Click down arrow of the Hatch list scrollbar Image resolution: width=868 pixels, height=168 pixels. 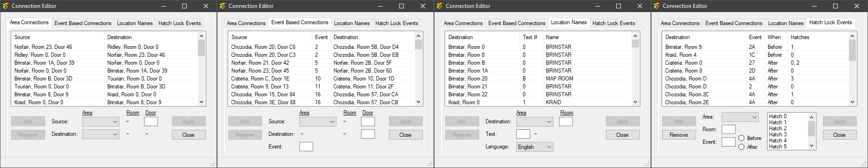(x=812, y=146)
